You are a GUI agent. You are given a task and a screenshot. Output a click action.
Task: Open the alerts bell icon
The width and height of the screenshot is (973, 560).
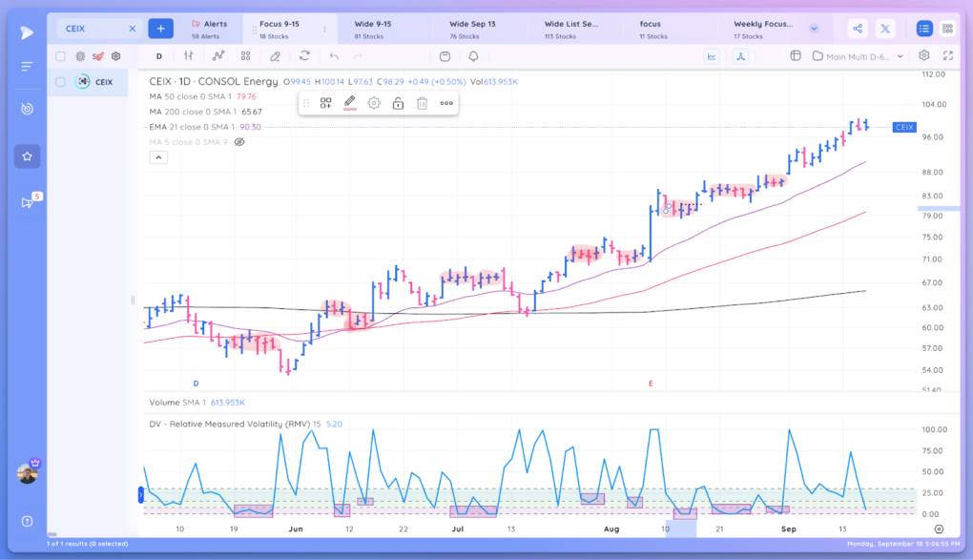473,56
